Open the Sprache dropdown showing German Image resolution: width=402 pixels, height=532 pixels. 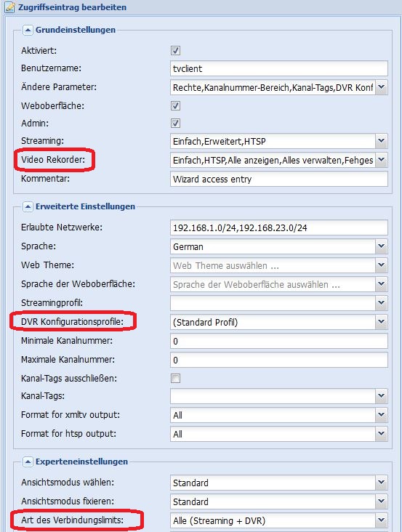pos(382,246)
